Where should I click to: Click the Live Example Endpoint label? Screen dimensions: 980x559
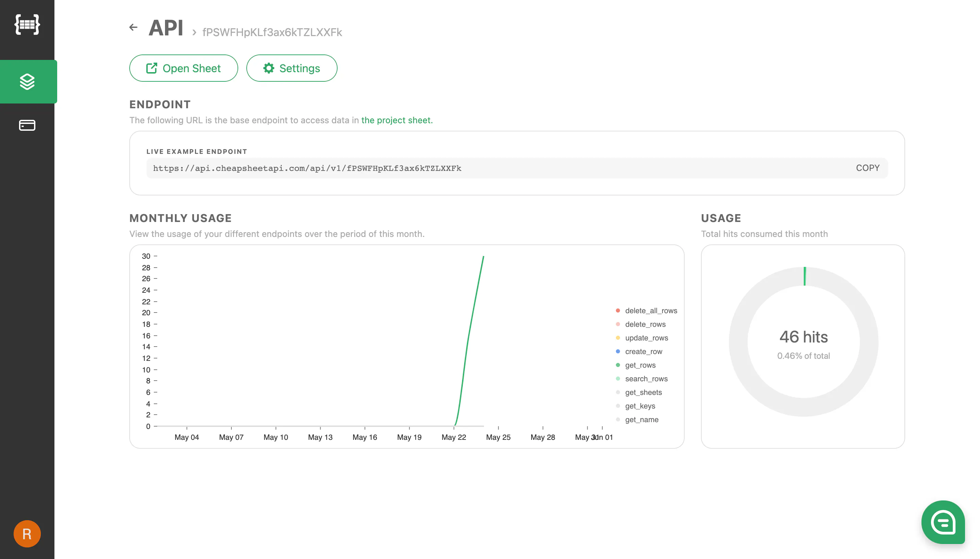tap(196, 151)
